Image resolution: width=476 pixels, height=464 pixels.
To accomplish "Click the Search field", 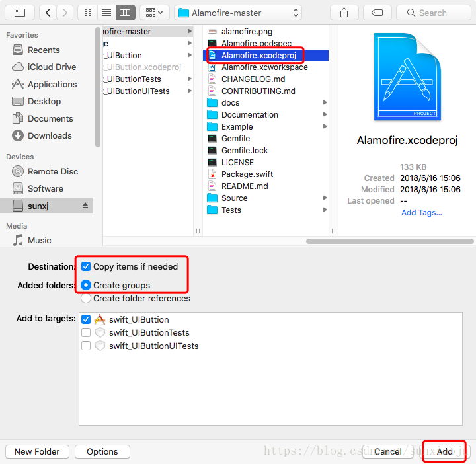I will 434,13.
